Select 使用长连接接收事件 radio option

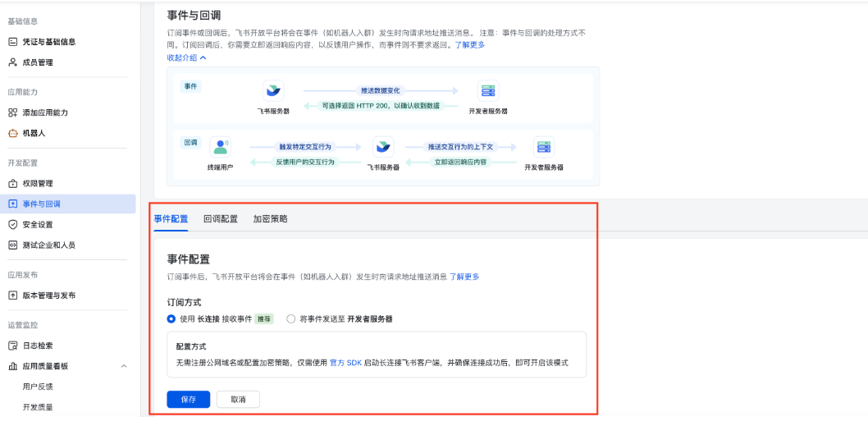point(171,318)
